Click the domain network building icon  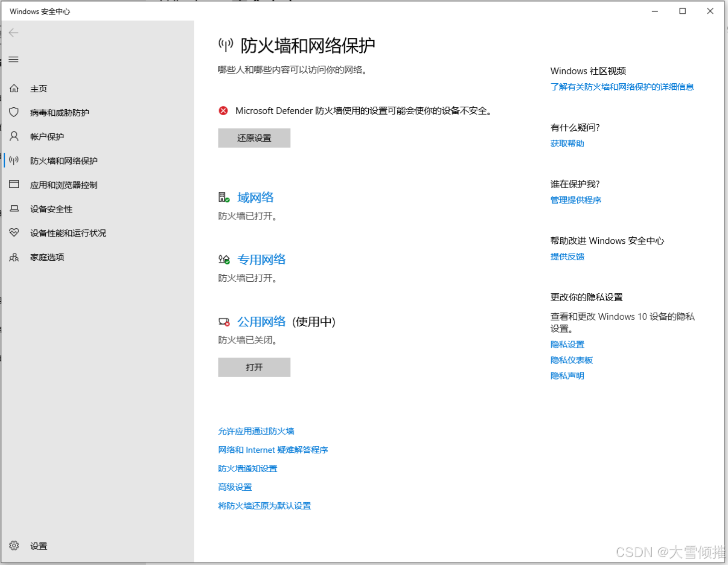[224, 197]
